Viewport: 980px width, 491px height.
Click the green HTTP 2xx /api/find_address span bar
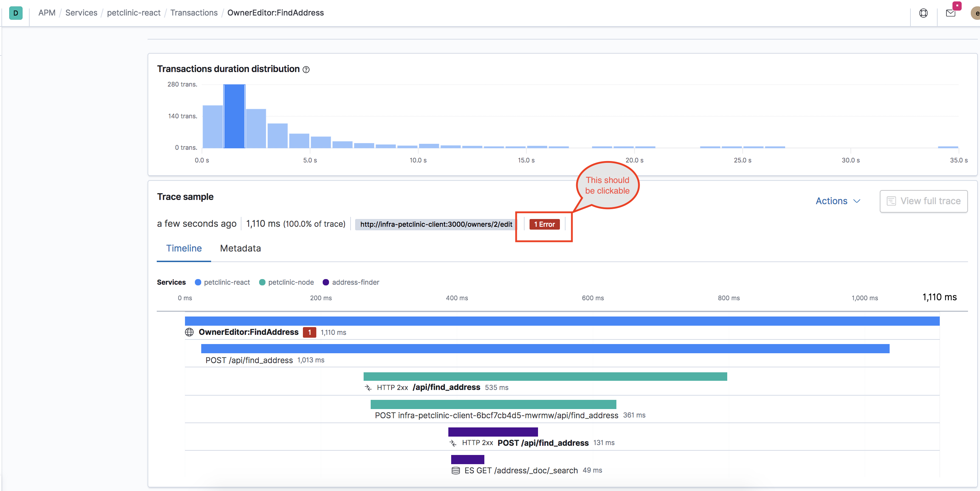click(x=545, y=377)
